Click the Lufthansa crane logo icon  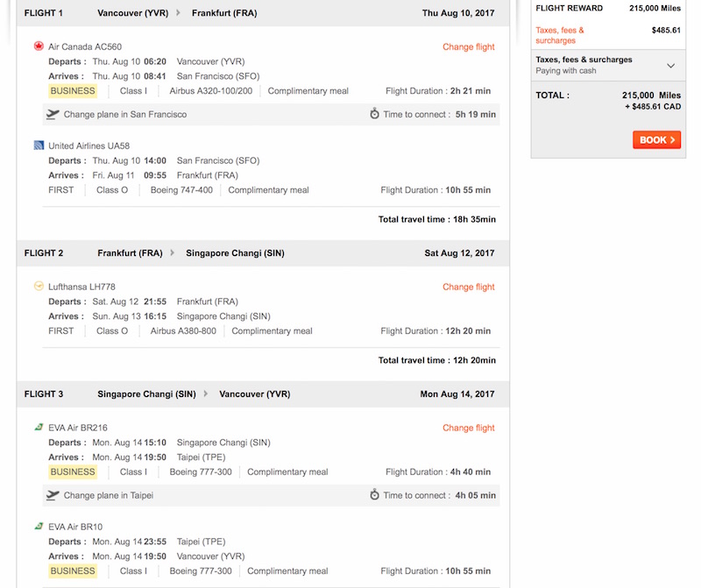(39, 287)
